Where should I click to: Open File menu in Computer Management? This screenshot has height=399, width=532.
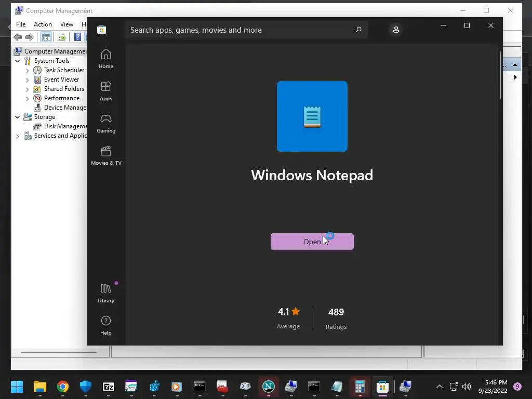pyautogui.click(x=21, y=24)
